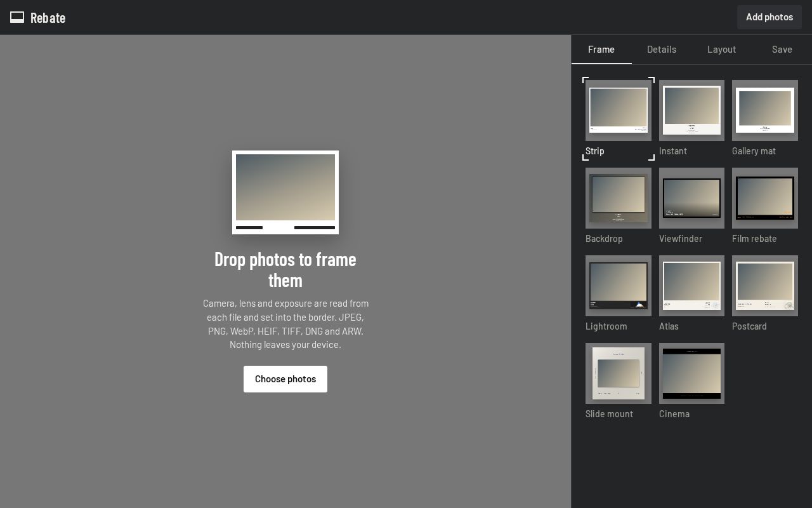Viewport: 812px width, 508px height.
Task: Click the "Slide mount" frame label
Action: click(610, 414)
